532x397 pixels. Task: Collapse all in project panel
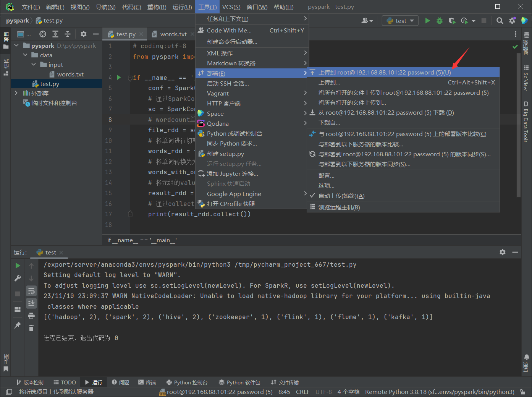[x=68, y=34]
